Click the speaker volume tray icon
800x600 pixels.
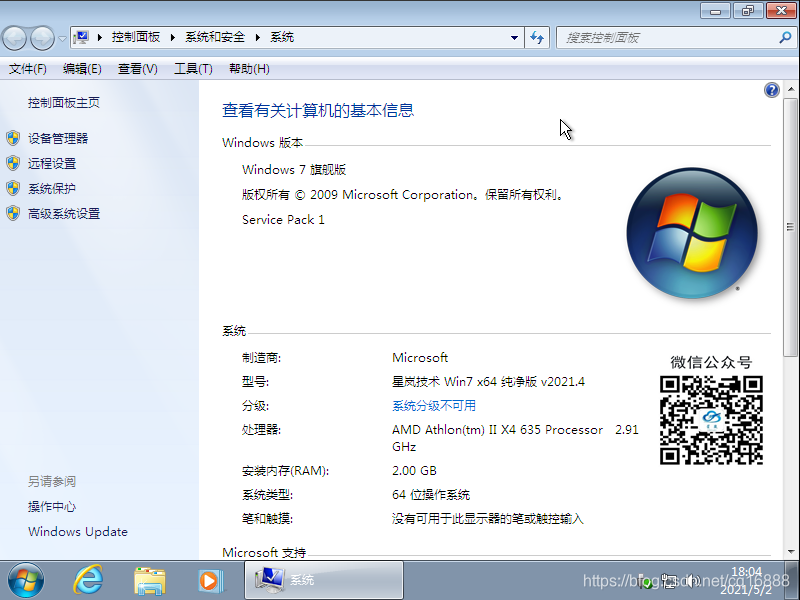(692, 581)
